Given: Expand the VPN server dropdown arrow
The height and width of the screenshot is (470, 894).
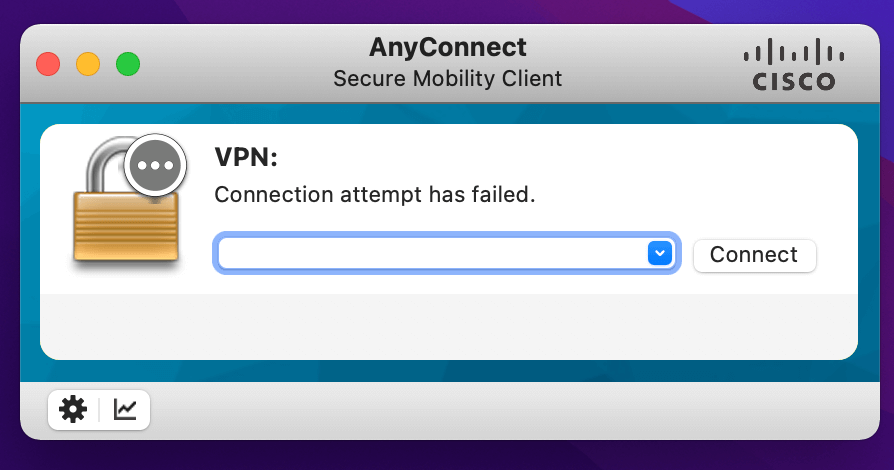Looking at the screenshot, I should [x=659, y=254].
